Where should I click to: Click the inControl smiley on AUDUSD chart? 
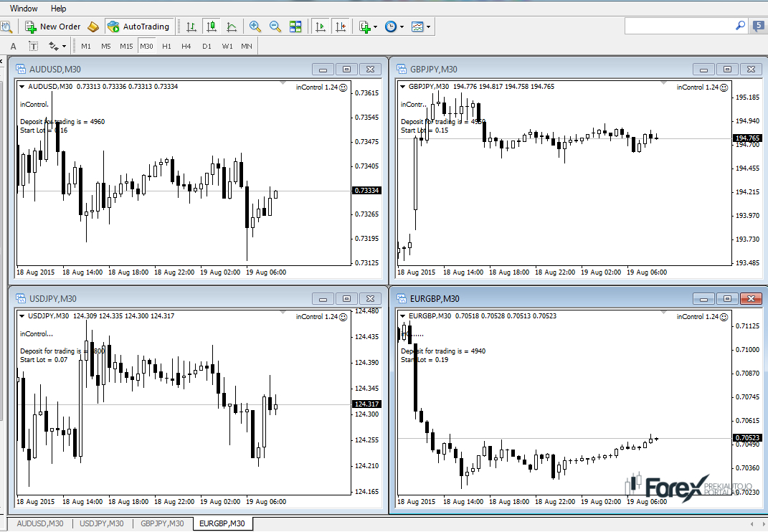tap(343, 87)
